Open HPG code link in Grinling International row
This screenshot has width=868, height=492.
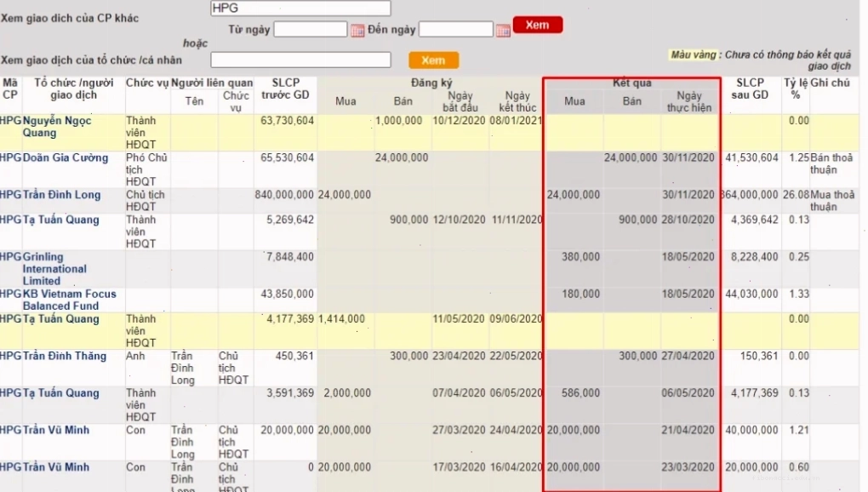pos(10,257)
